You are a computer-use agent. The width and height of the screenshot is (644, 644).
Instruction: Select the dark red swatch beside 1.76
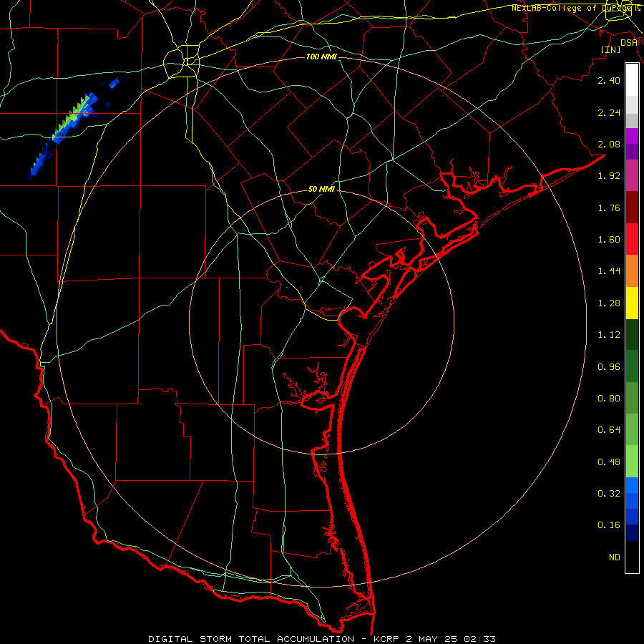pos(632,208)
